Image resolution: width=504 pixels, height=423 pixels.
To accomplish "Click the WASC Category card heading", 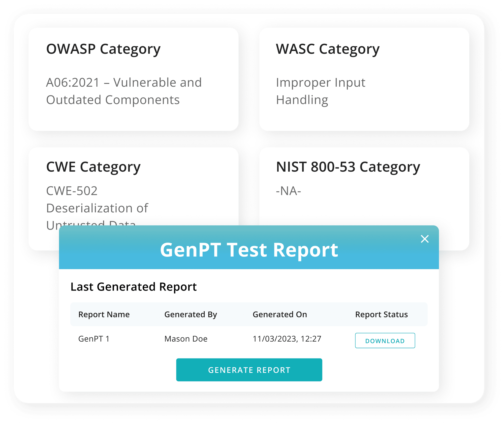I will point(328,49).
